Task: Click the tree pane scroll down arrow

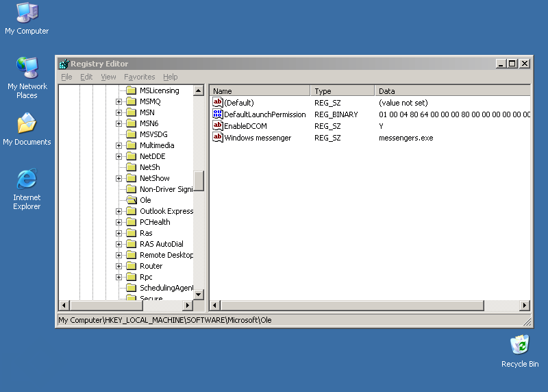Action: point(199,295)
